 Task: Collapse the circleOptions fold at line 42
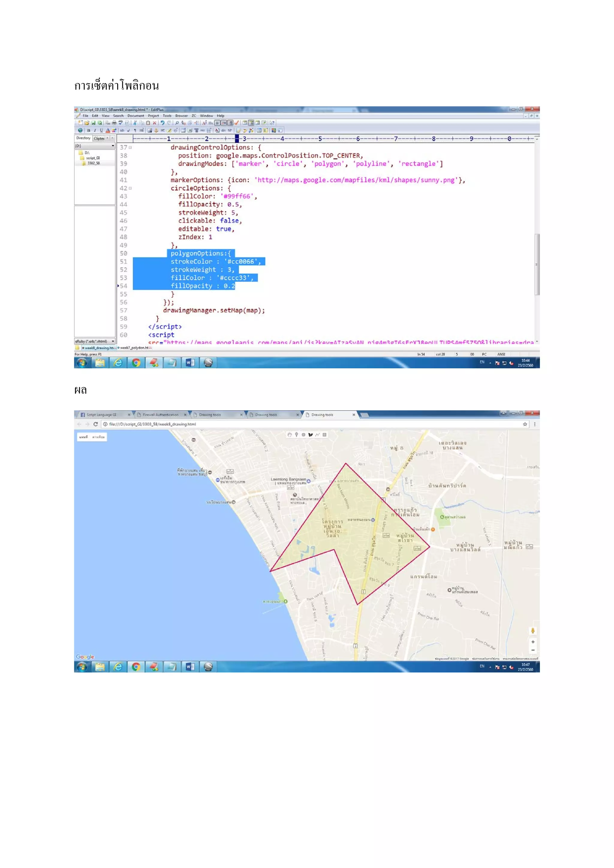pos(130,188)
